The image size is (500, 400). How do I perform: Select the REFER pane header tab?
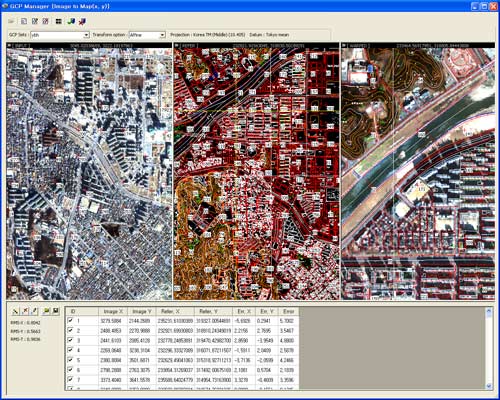click(188, 45)
